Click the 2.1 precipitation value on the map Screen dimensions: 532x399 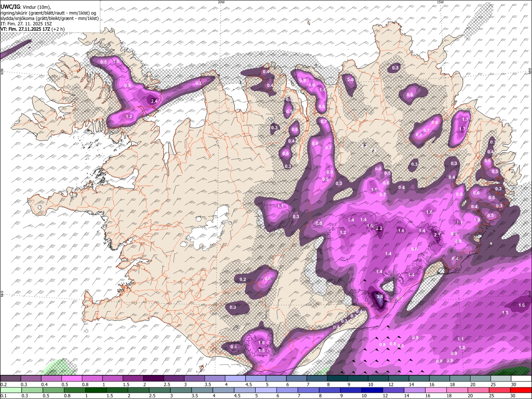pyautogui.click(x=437, y=235)
